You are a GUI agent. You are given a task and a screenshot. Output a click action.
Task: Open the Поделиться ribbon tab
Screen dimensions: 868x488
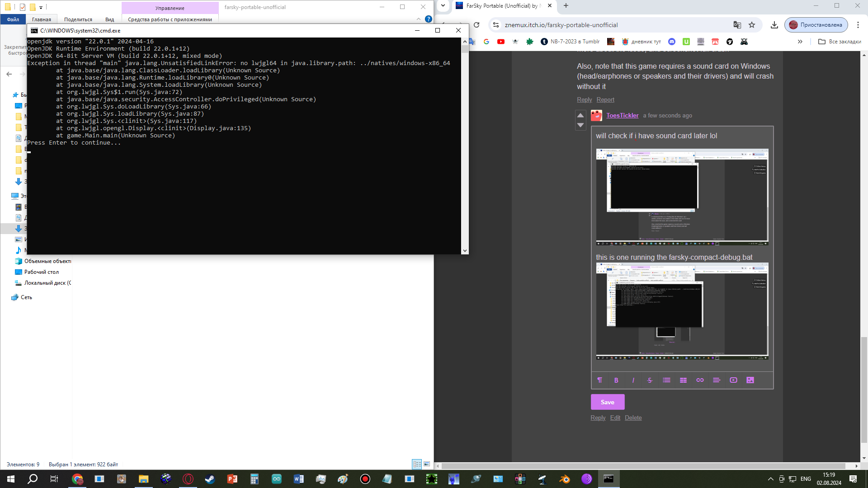click(78, 19)
